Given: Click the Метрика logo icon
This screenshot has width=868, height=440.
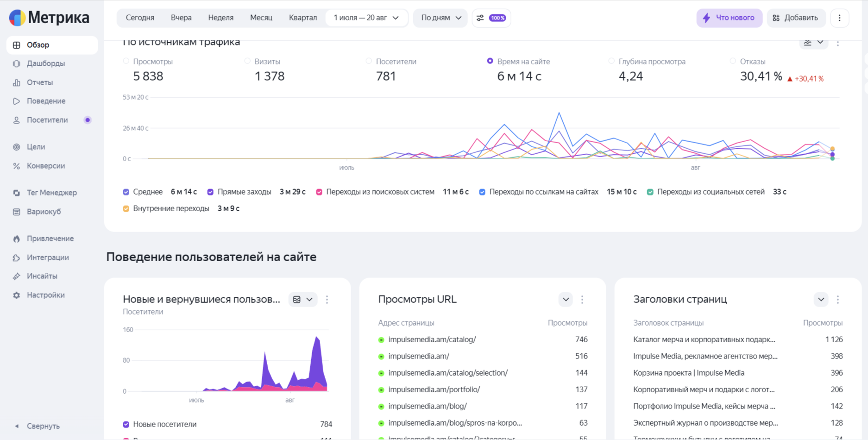Looking at the screenshot, I should click(17, 18).
